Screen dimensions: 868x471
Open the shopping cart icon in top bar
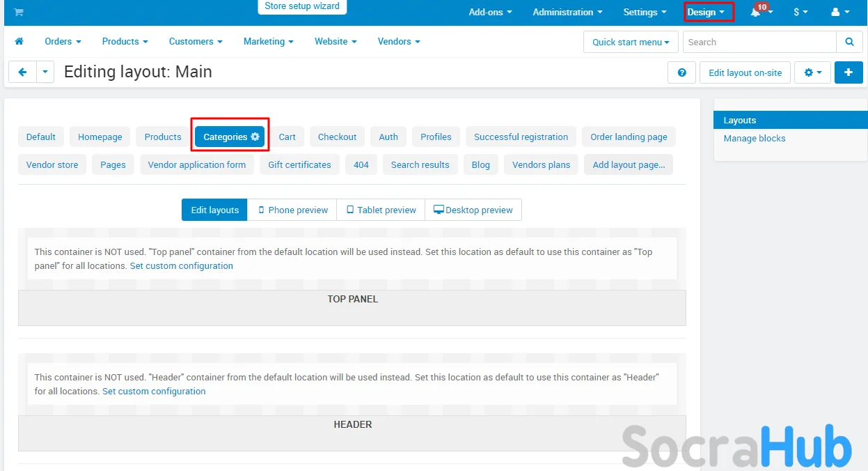[19, 12]
